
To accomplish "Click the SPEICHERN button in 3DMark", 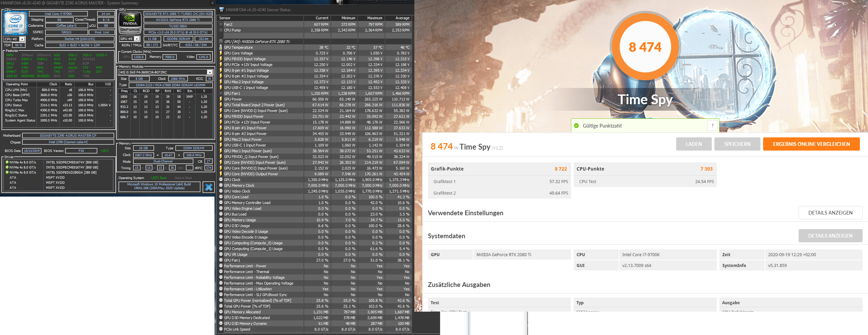I will pos(737,144).
